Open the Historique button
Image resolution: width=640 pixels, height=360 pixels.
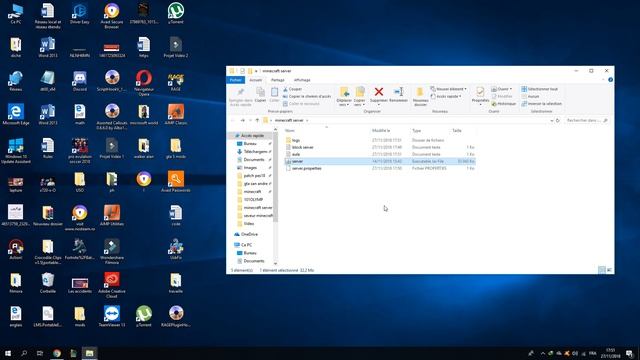tap(504, 104)
